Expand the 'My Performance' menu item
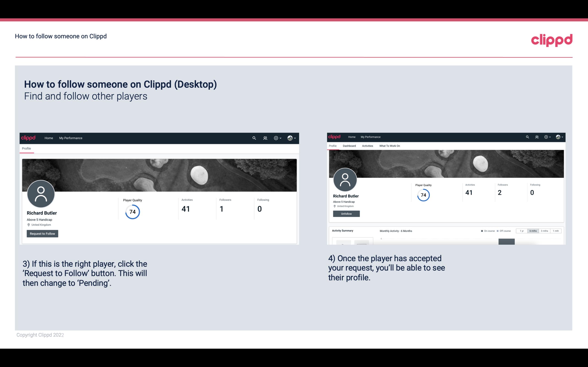Viewport: 588px width, 367px height. (71, 138)
